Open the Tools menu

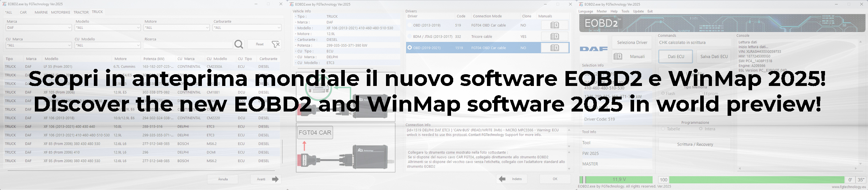pyautogui.click(x=625, y=11)
